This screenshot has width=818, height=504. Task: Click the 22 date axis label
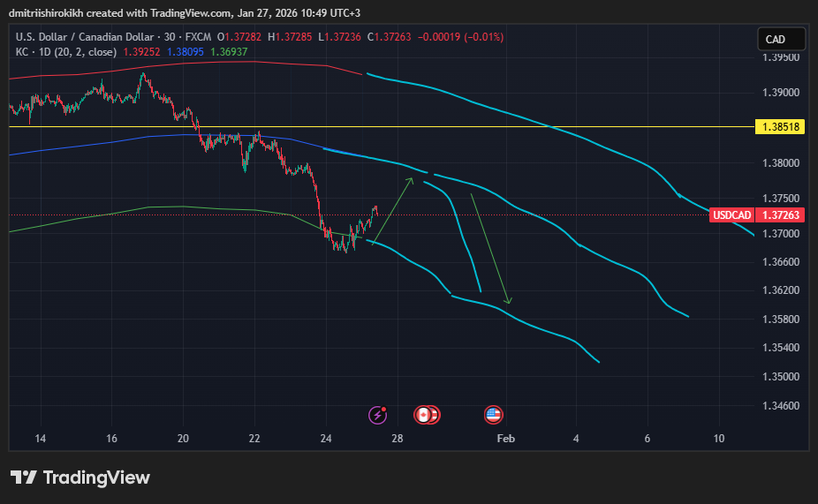point(254,439)
